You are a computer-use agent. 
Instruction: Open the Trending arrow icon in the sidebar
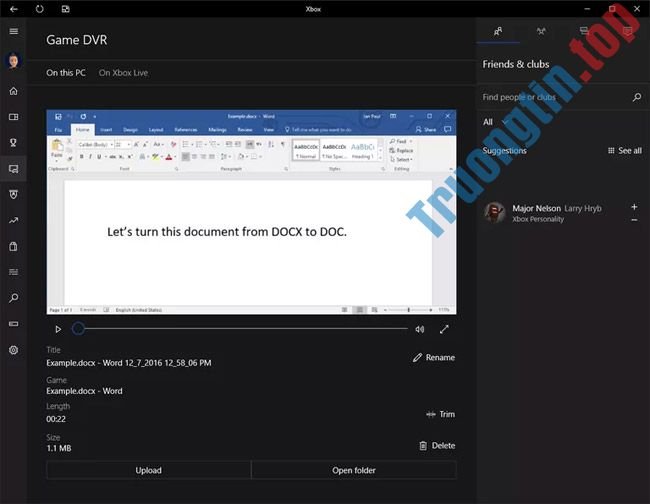coord(13,220)
